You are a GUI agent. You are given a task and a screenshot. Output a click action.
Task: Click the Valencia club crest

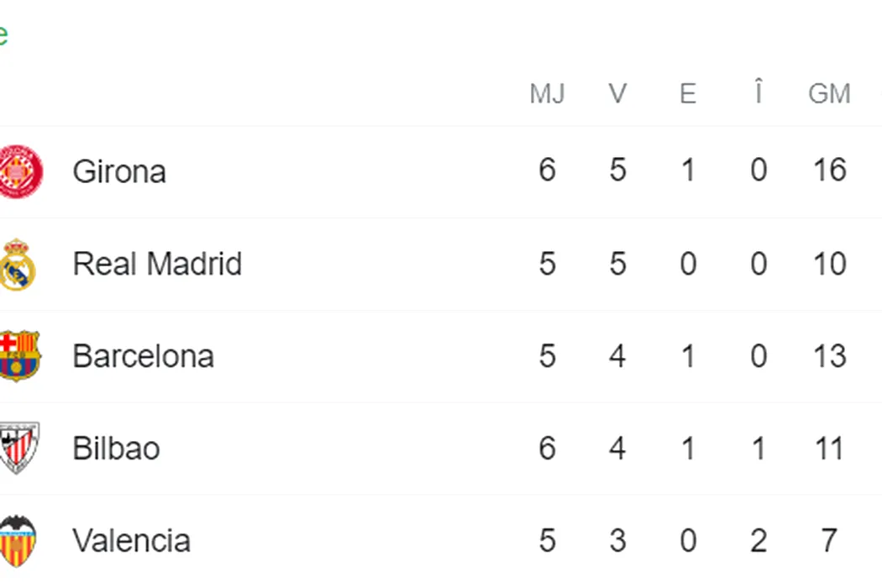18,540
